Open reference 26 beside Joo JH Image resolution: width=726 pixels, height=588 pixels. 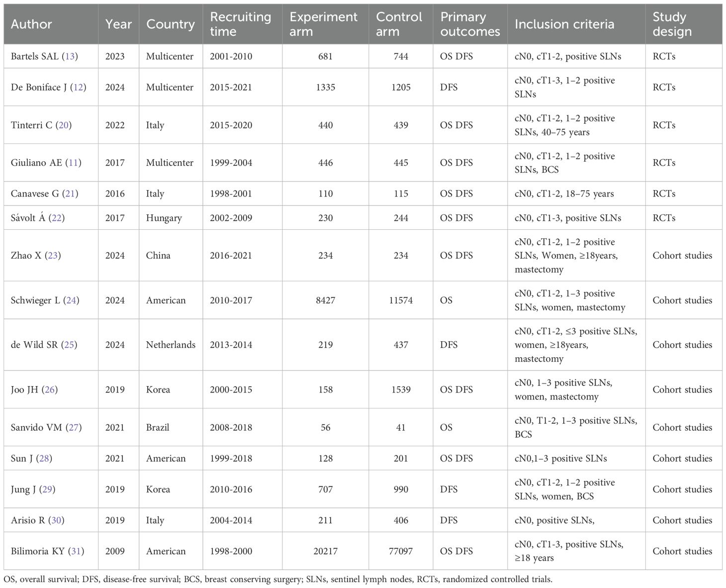point(50,390)
